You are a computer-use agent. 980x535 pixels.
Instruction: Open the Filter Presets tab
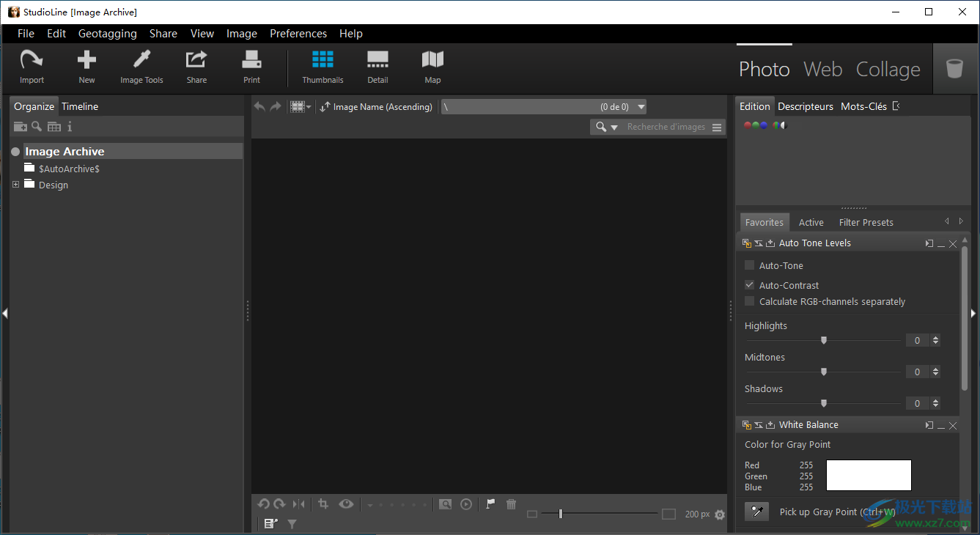866,221
